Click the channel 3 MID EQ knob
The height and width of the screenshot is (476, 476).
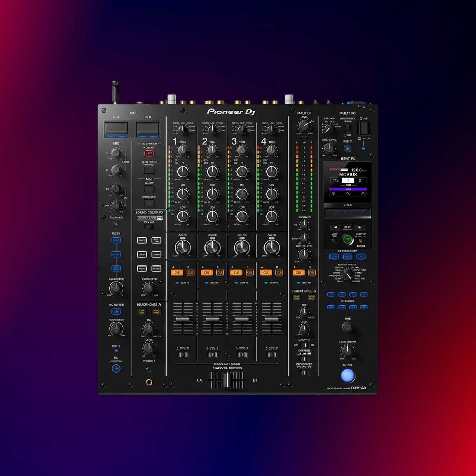(242, 194)
